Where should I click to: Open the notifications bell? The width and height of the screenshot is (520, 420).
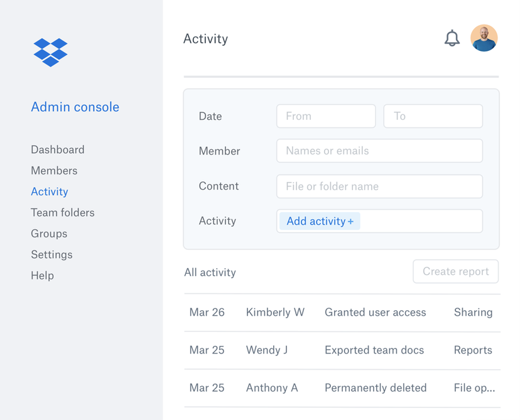(x=452, y=38)
